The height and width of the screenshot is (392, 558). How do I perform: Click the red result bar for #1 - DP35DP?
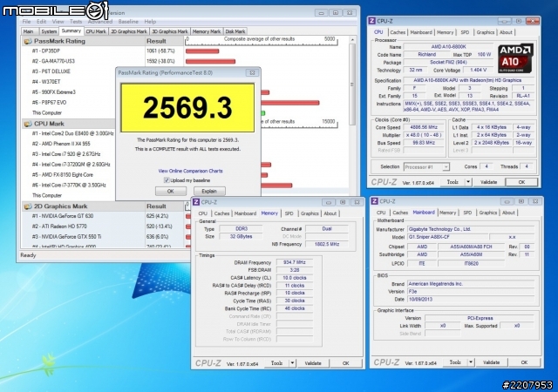[x=202, y=51]
